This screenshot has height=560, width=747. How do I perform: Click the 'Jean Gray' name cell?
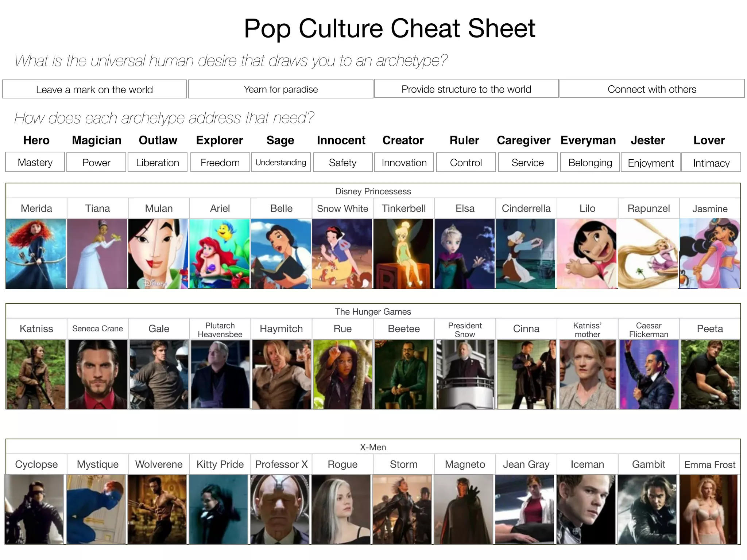pyautogui.click(x=526, y=464)
